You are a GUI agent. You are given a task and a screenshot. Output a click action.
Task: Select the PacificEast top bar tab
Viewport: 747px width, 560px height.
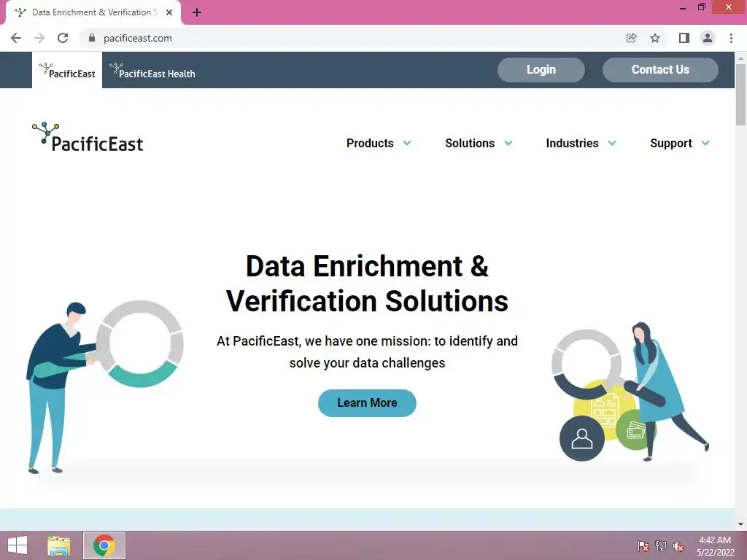pos(67,70)
